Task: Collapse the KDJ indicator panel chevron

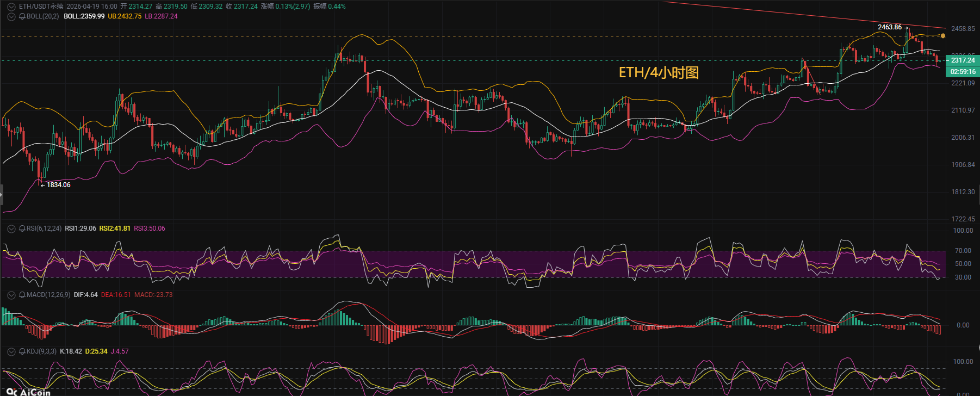Action: [11, 351]
